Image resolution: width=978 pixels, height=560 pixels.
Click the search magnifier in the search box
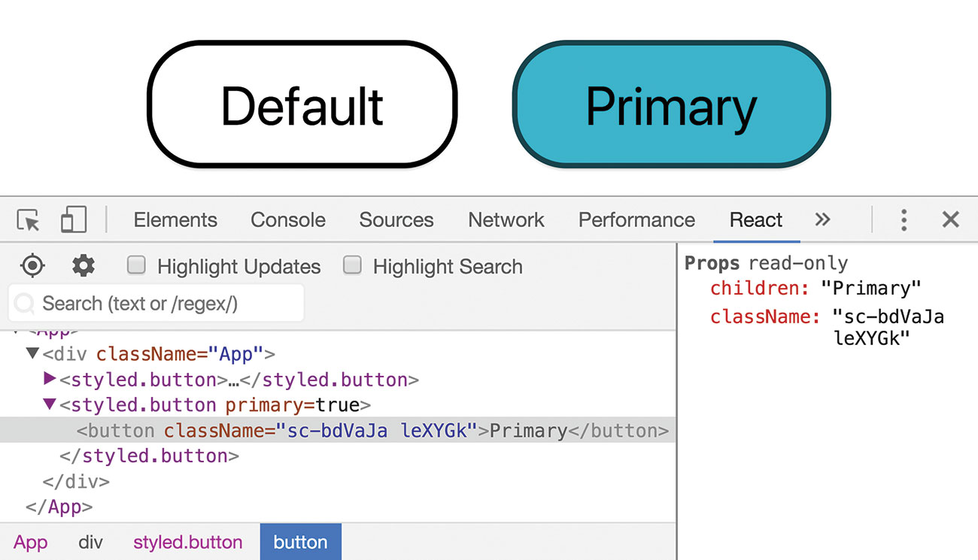[x=23, y=303]
